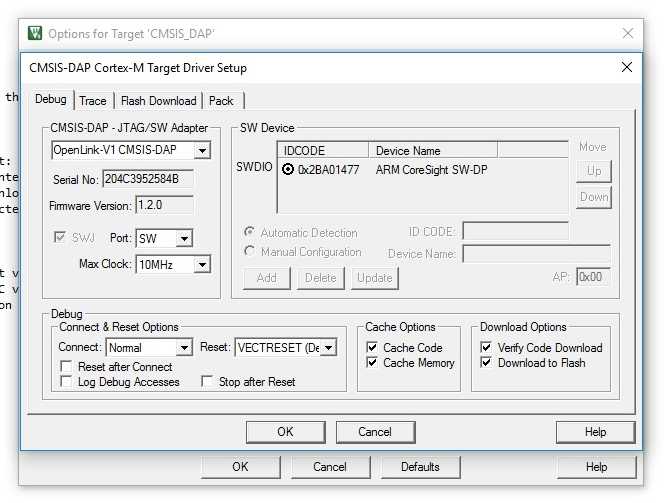Enable Log Debug Accesses checkbox
Screen dimensions: 669x503
coord(66,381)
